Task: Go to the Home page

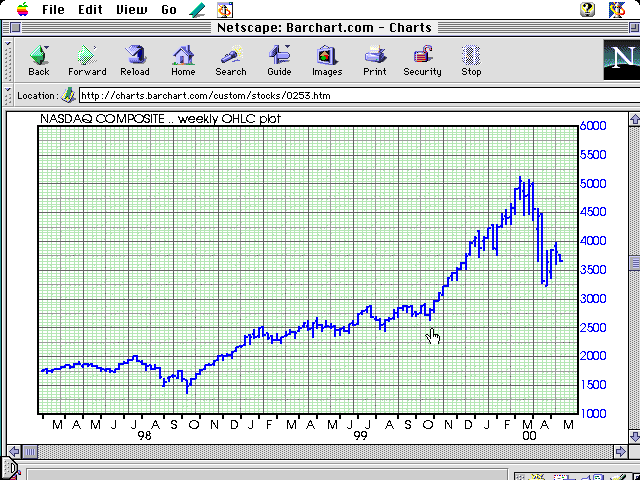Action: pyautogui.click(x=183, y=60)
